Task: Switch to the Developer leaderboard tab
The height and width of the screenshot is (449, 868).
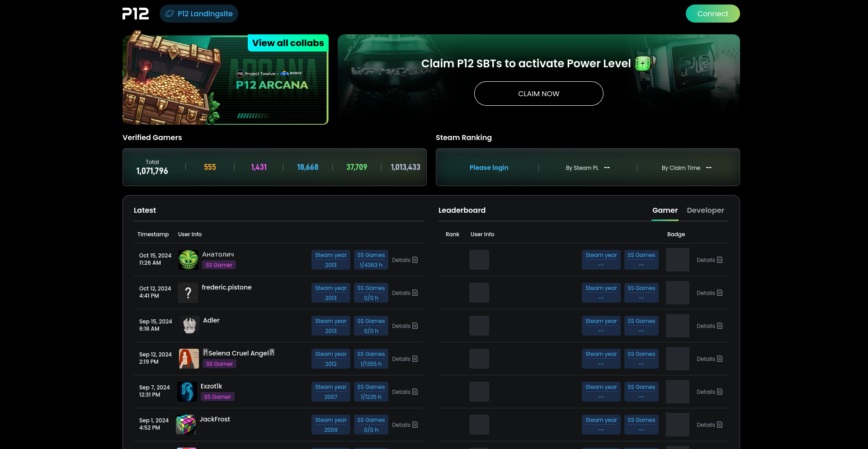Action: coord(705,210)
